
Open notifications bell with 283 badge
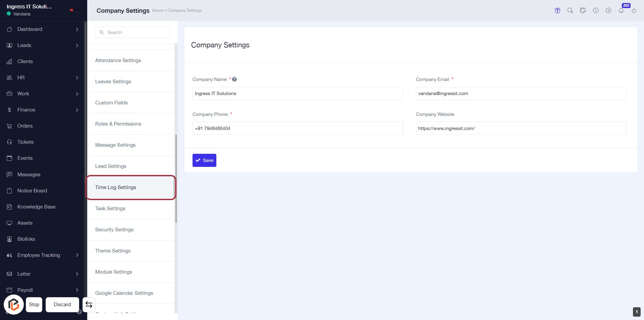621,10
